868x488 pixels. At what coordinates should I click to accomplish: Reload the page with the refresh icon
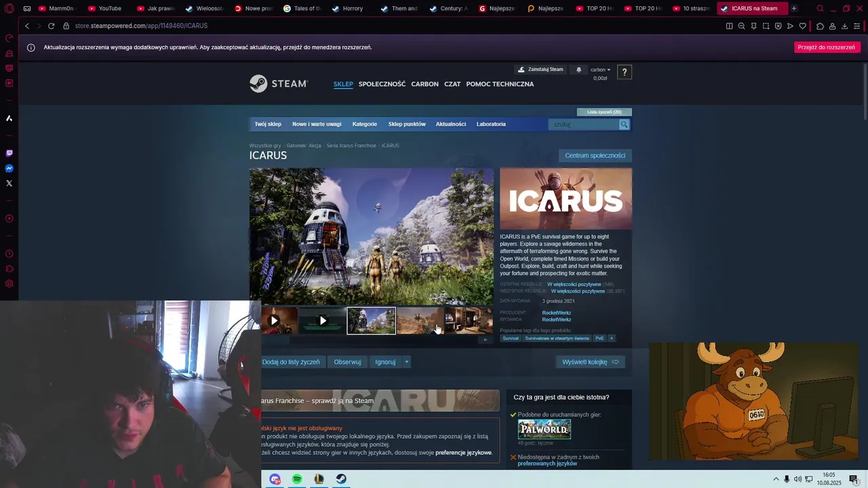pyautogui.click(x=51, y=26)
